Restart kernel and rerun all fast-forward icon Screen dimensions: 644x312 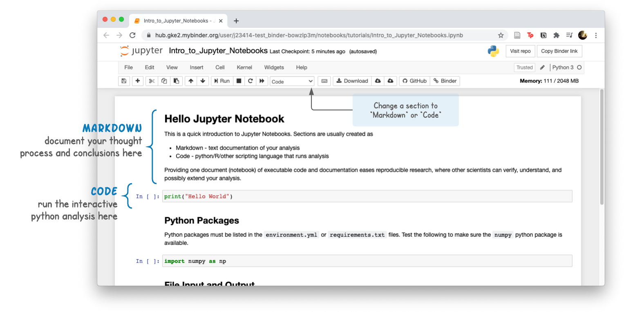pyautogui.click(x=262, y=81)
